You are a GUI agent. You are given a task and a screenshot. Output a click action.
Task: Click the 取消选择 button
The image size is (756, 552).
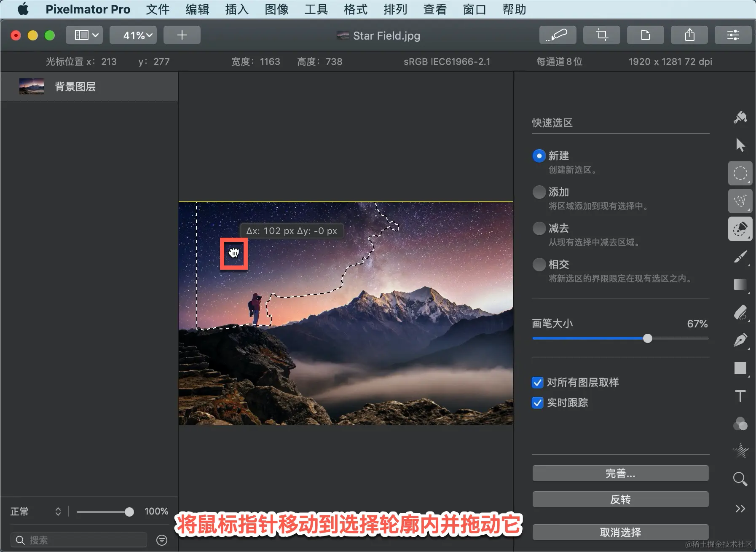coord(620,532)
